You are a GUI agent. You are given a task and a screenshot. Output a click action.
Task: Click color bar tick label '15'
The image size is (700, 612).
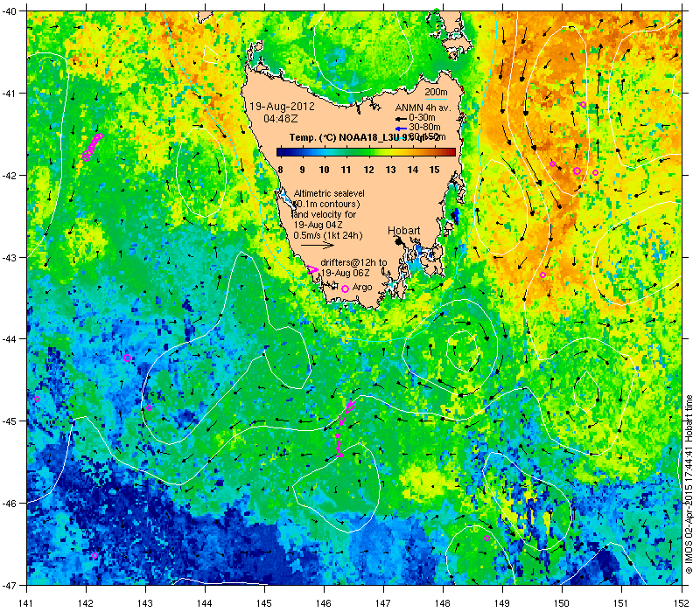pos(434,170)
